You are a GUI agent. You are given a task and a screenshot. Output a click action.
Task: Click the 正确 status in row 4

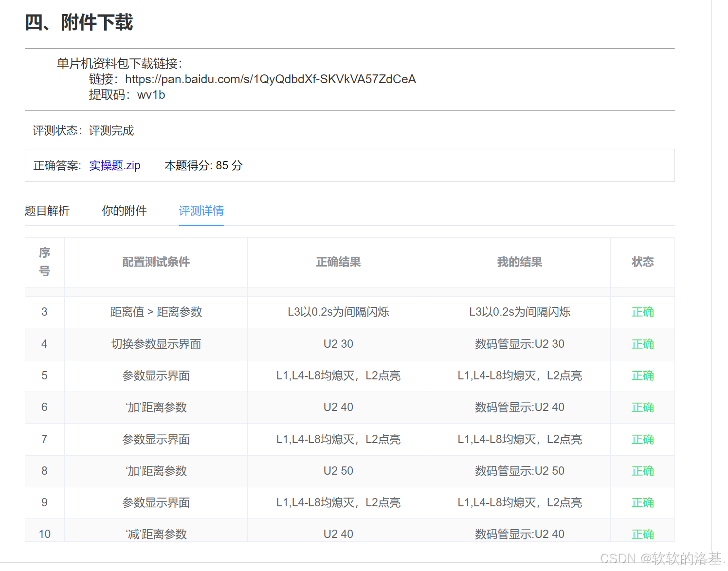[642, 344]
